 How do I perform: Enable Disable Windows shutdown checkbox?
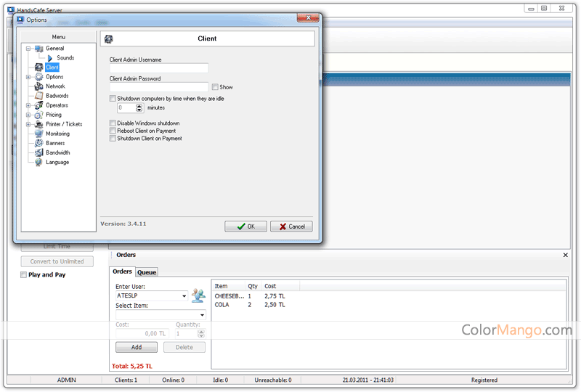click(x=113, y=123)
